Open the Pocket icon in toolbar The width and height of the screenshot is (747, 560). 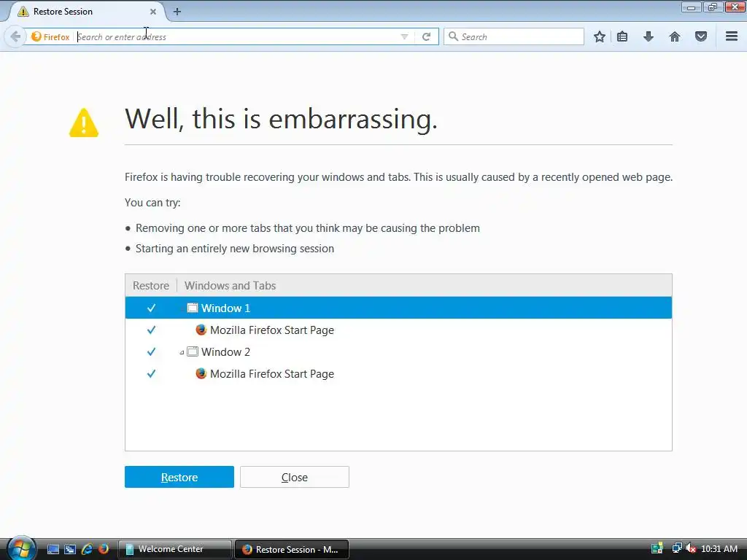click(x=701, y=36)
